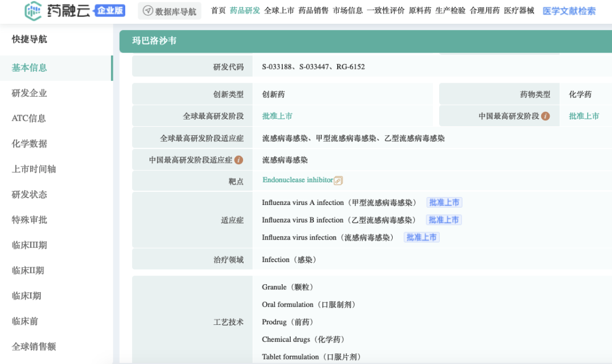Go to 全球上市 in top menu

click(279, 11)
